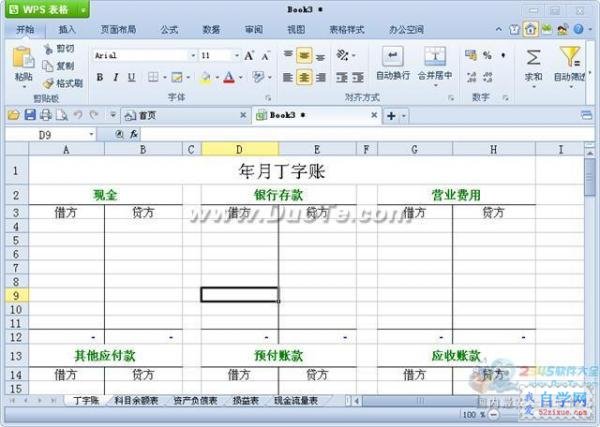The image size is (600, 427).
Task: Switch to the 首页 document tab
Action: pyautogui.click(x=185, y=115)
